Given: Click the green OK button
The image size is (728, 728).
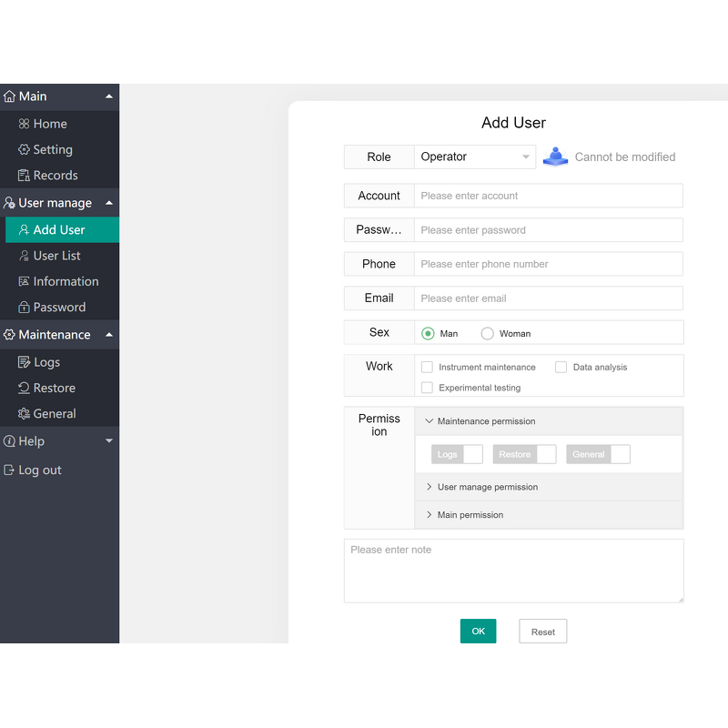Looking at the screenshot, I should (x=478, y=632).
